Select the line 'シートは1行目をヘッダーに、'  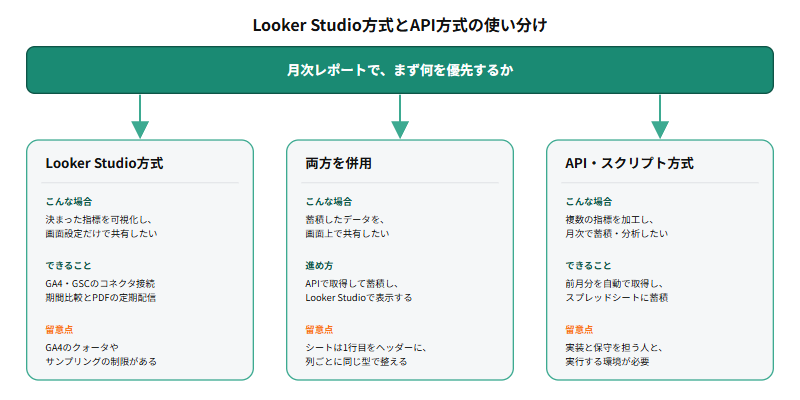[366, 347]
